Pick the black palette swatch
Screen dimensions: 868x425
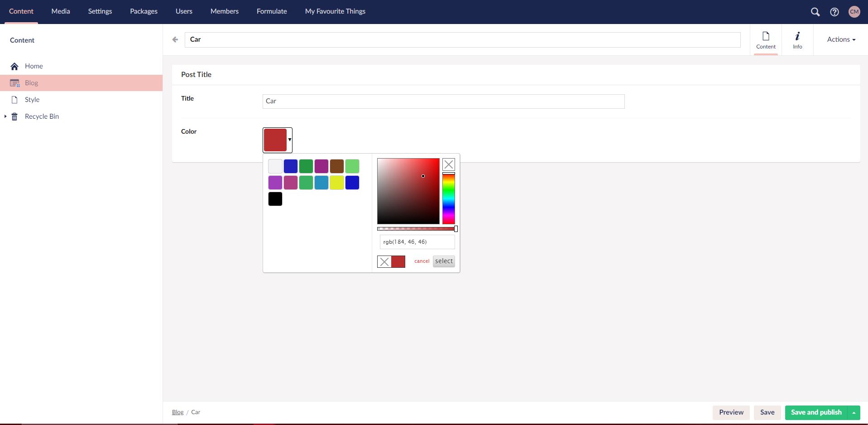275,199
